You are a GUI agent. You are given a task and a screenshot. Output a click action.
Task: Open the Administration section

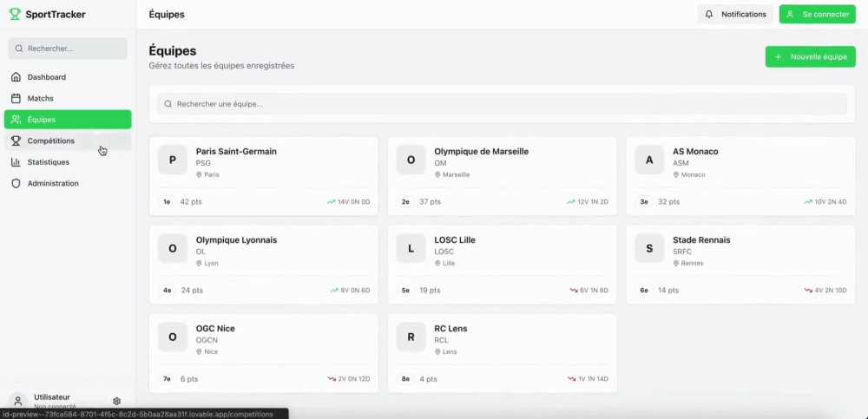click(68, 183)
